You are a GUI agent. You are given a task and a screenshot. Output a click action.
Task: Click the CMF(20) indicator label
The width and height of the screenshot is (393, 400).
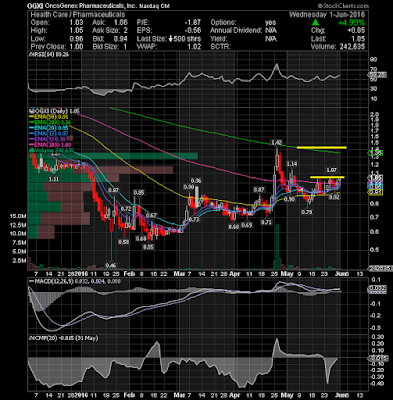[63, 338]
